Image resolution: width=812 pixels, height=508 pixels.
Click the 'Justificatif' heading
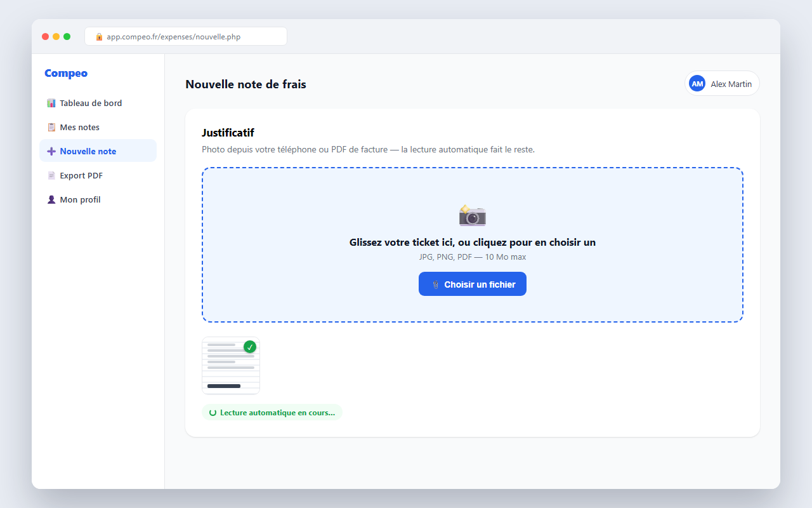[228, 133]
